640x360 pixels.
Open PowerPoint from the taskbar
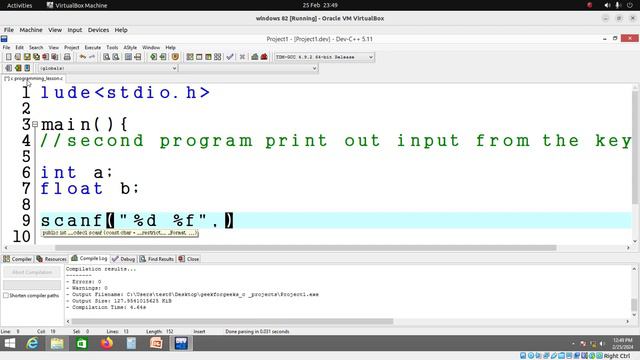coord(156,343)
